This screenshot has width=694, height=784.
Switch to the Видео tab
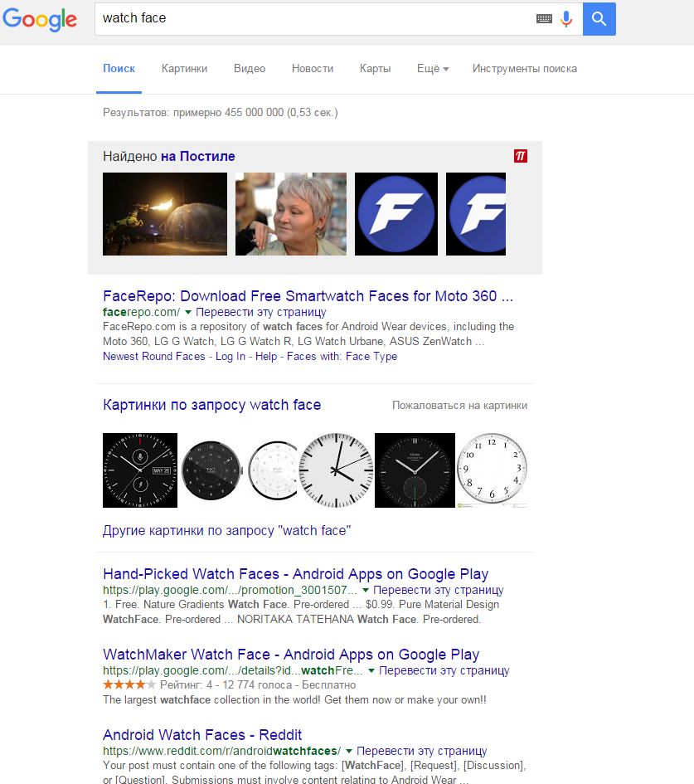(x=250, y=69)
